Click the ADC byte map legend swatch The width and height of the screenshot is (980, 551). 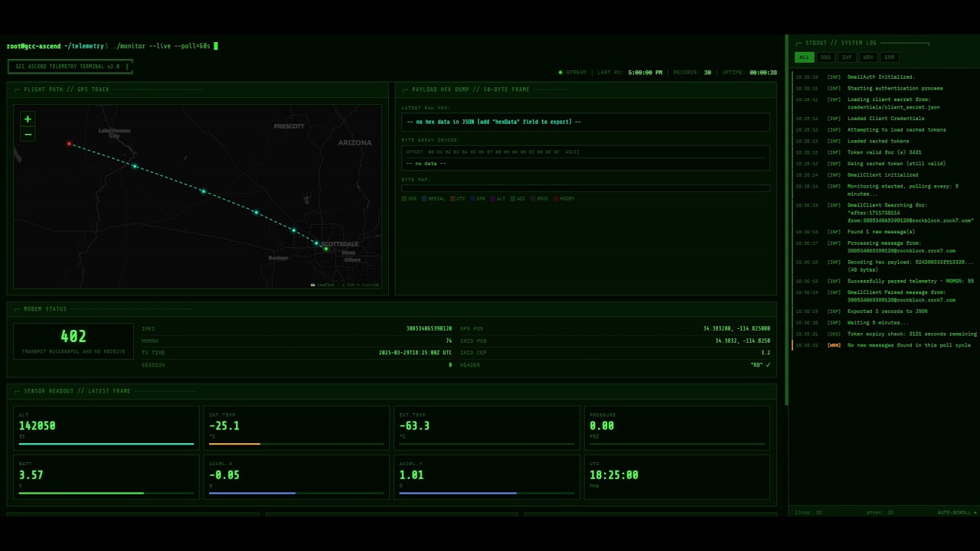(x=513, y=199)
